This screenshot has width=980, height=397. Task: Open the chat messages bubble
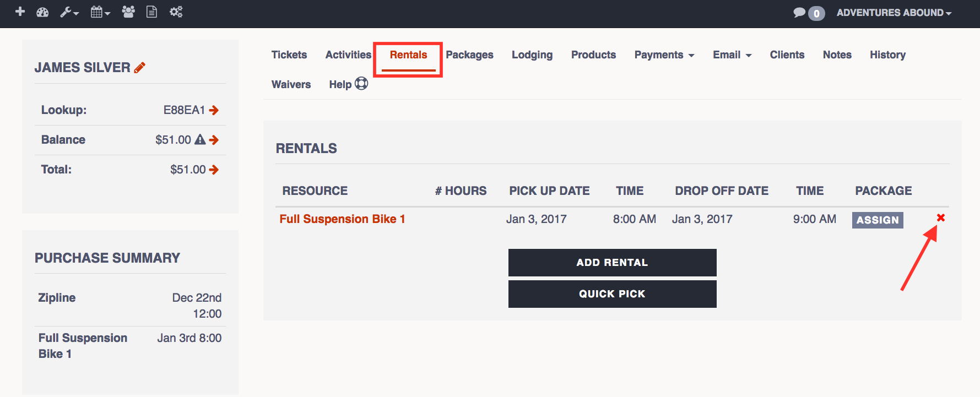point(800,12)
